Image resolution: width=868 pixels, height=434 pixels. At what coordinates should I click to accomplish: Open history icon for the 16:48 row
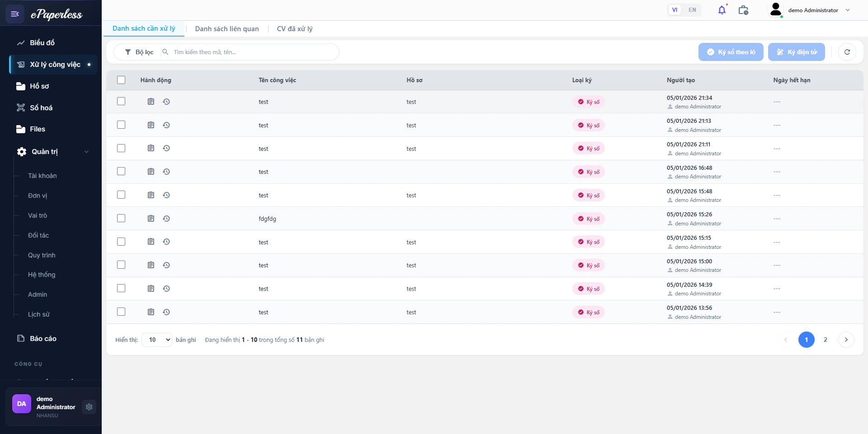(x=166, y=172)
